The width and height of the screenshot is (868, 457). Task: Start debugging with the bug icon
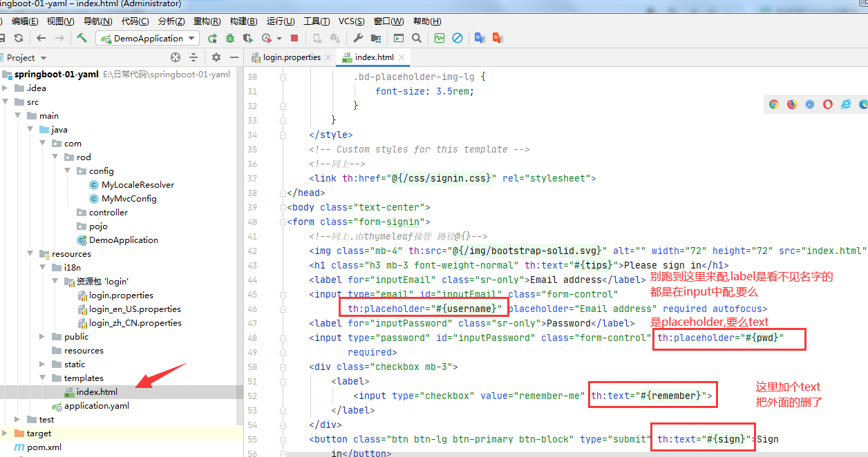[229, 38]
